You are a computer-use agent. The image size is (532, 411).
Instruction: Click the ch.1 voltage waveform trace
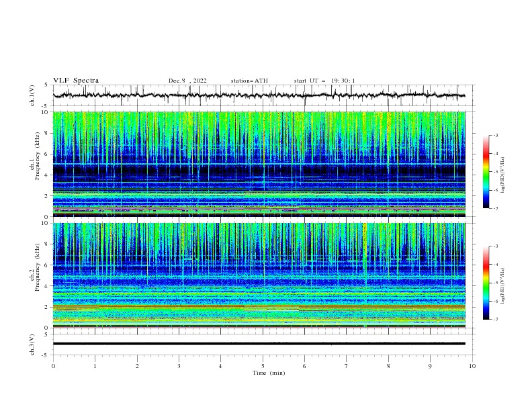click(259, 95)
